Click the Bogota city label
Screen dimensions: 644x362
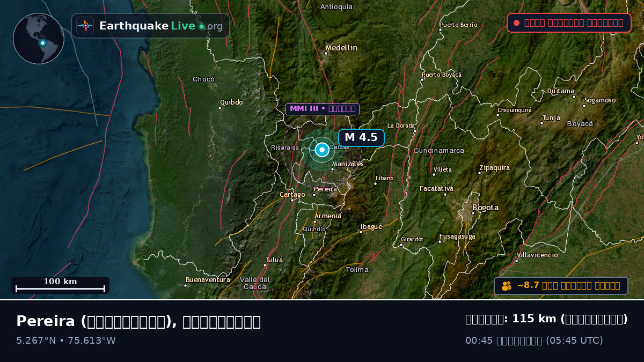486,208
